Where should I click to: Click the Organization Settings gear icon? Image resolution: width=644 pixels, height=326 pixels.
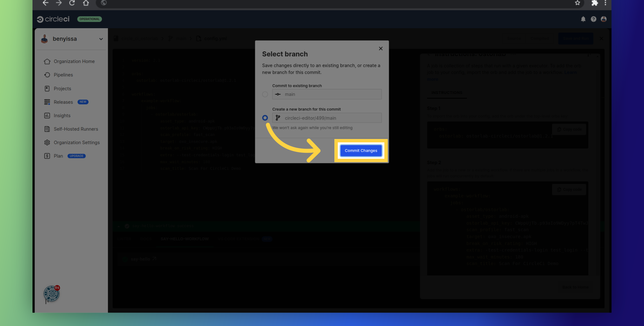(x=47, y=143)
